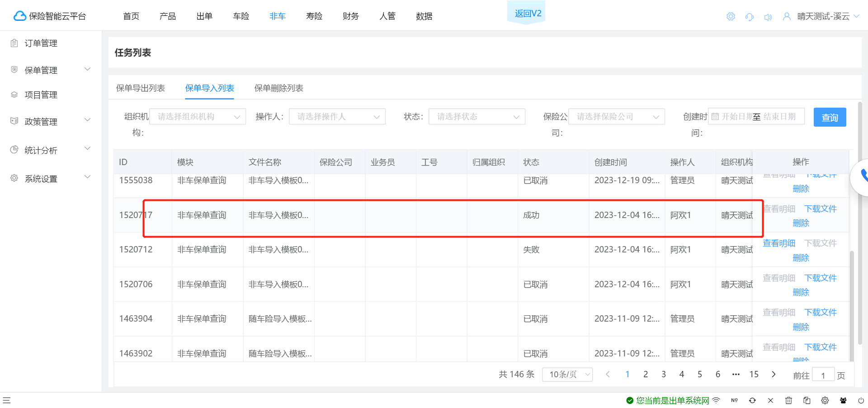Open the 产品 top navigation item
The height and width of the screenshot is (408, 868).
168,16
